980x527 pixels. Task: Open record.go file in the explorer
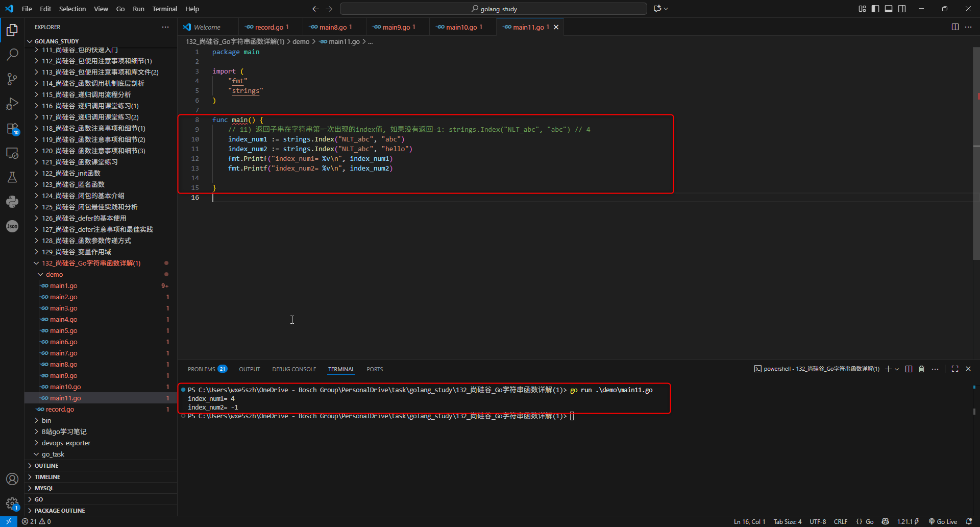click(x=60, y=409)
